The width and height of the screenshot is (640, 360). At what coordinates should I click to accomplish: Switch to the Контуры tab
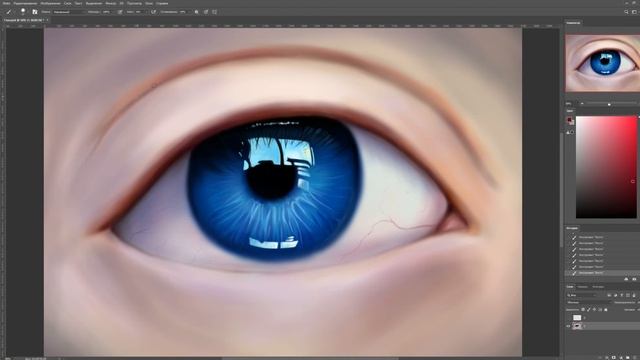598,287
